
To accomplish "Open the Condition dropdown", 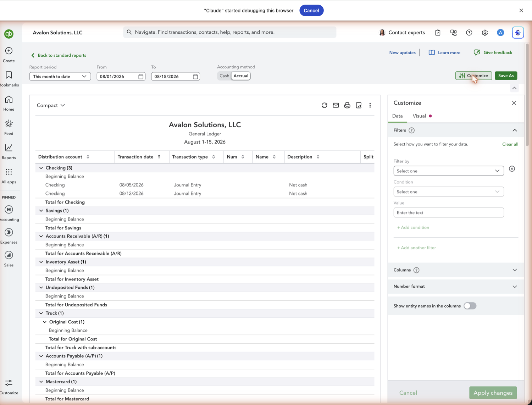I will [449, 192].
